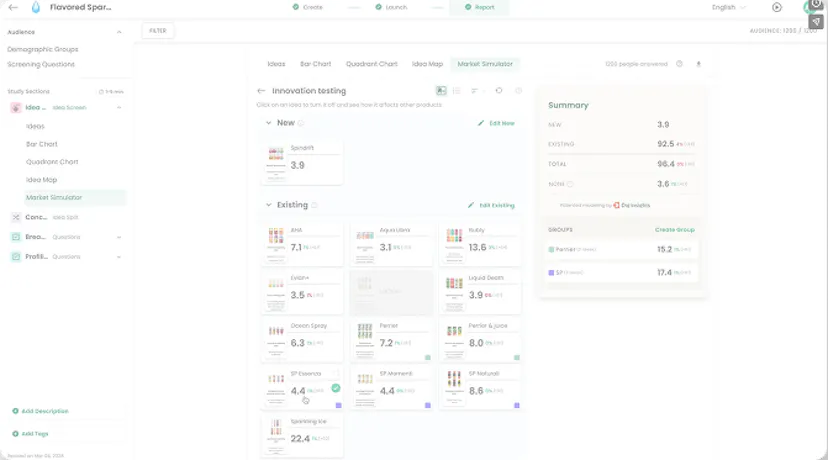The image size is (828, 460).
Task: Open the sort options icon
Action: (x=474, y=91)
